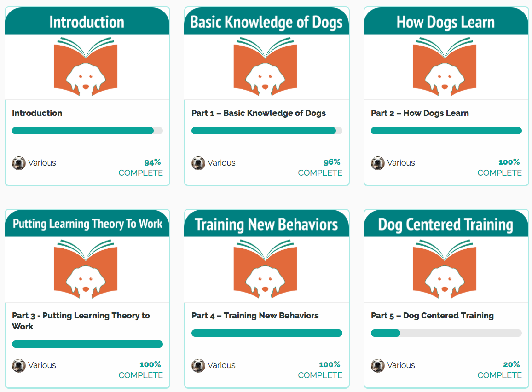
Task: Select the 'Dog Centered Training' header banner
Action: click(x=446, y=224)
